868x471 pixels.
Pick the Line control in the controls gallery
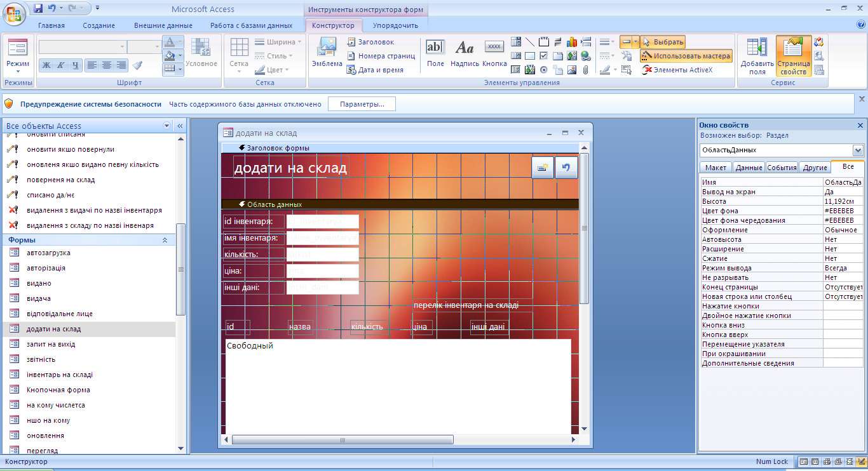(530, 42)
